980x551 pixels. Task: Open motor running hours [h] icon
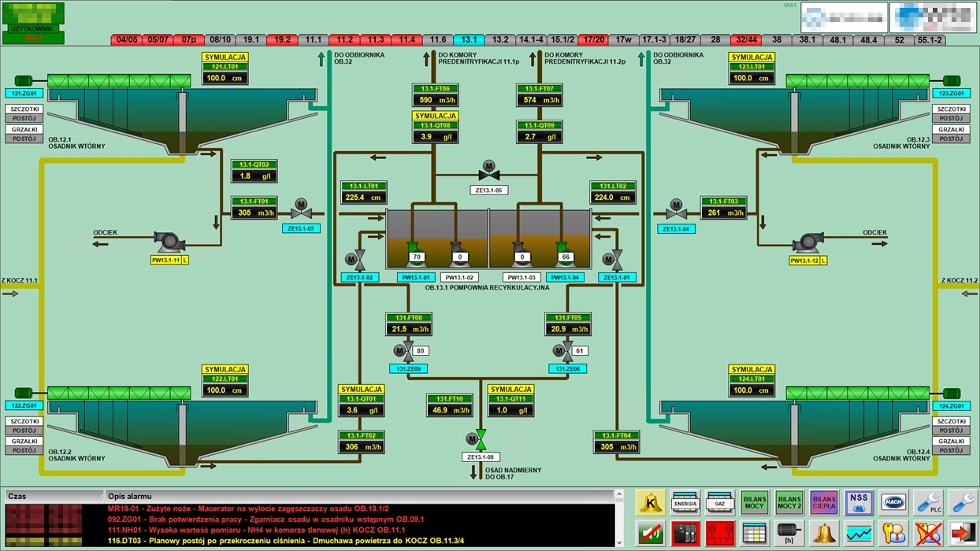789,534
